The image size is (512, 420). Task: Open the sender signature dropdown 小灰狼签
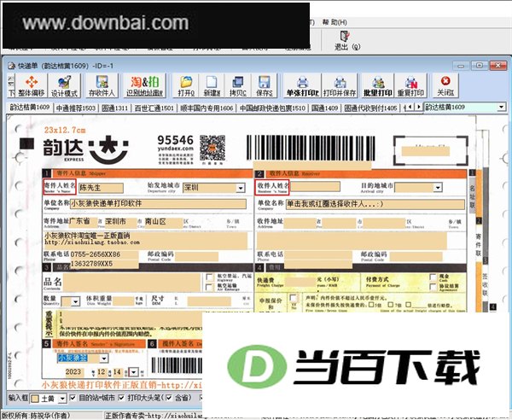(x=104, y=359)
